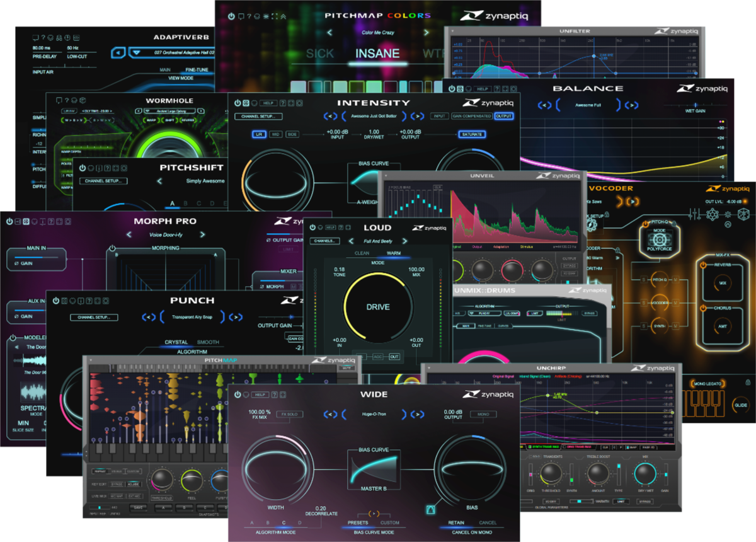Select CUSTOM bias curve mode in WIDE
Viewport: 756px width, 542px height.
pos(390,522)
